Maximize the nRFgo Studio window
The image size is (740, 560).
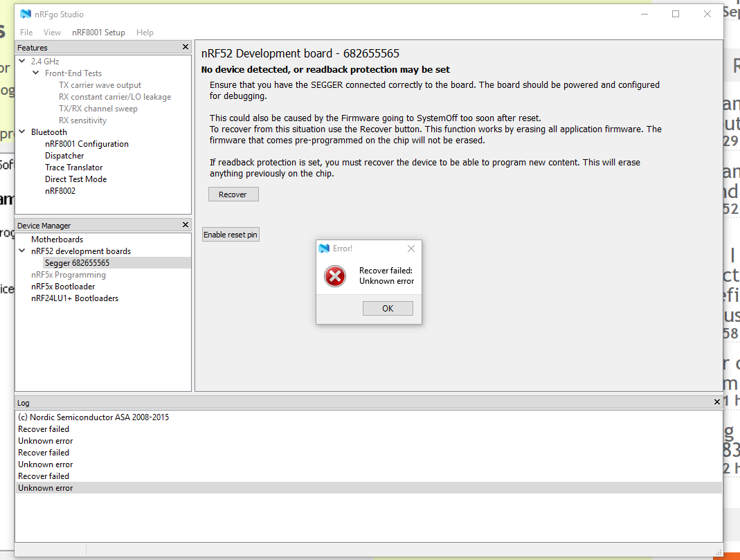click(x=676, y=14)
